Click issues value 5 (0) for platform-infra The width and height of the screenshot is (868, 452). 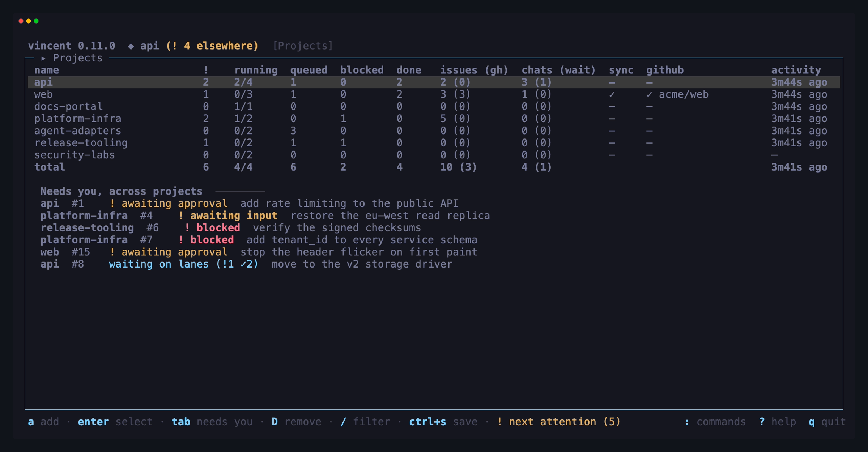click(x=455, y=119)
